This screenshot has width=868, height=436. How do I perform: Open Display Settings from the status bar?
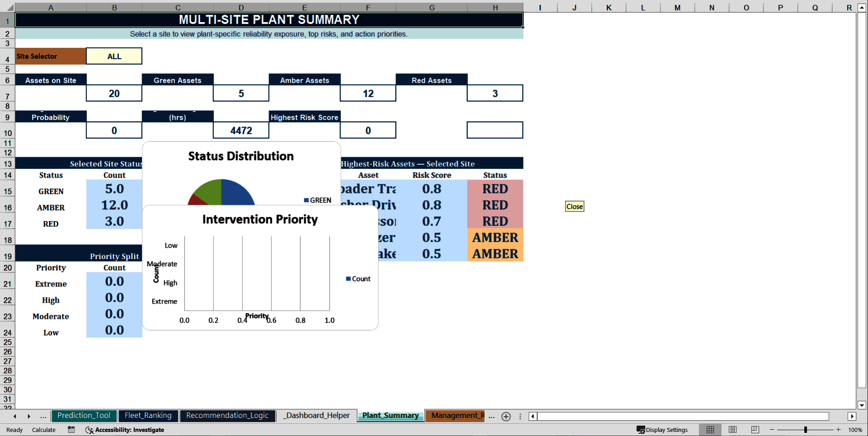coord(663,430)
